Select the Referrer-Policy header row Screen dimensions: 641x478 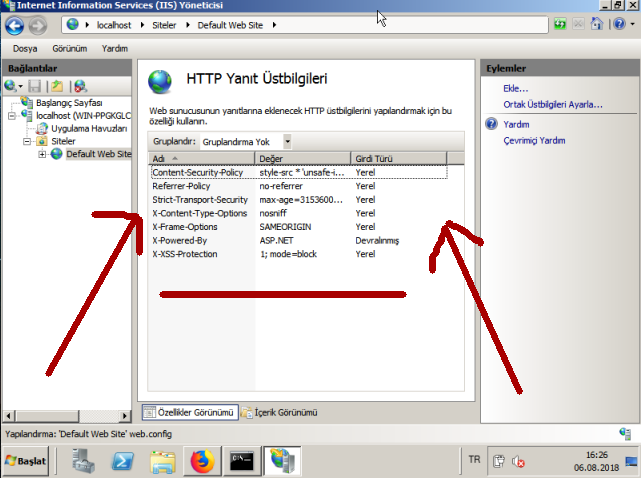click(299, 186)
